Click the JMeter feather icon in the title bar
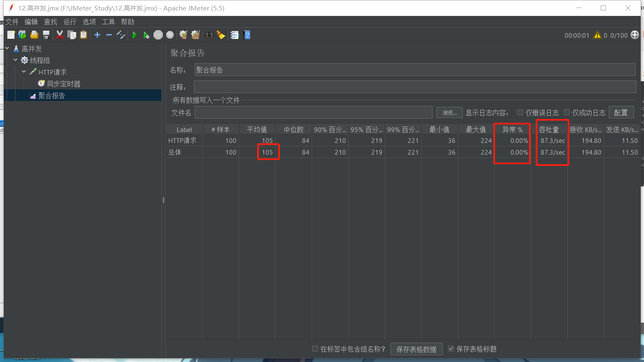Screen dimensions: 644x362 pos(11,8)
